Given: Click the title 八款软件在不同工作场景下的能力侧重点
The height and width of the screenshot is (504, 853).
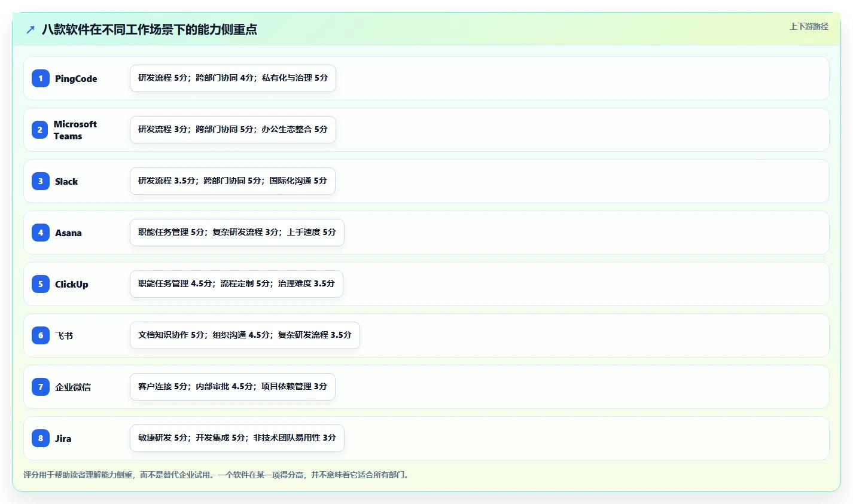Looking at the screenshot, I should 150,29.
